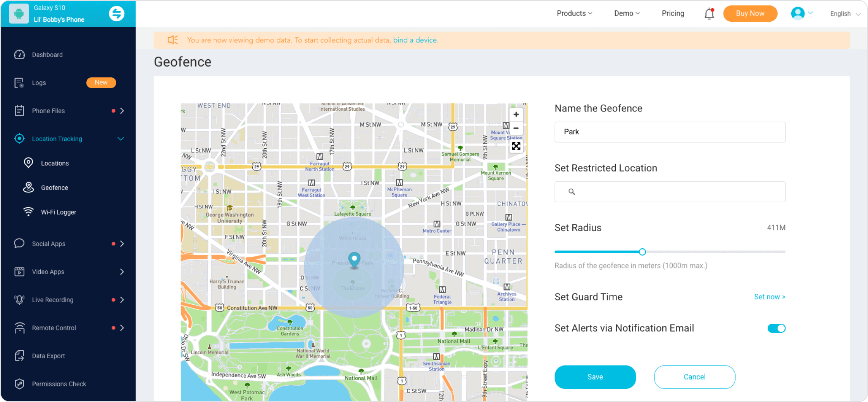The image size is (868, 402).
Task: Open account dropdown arrow beside avatar
Action: [x=810, y=13]
